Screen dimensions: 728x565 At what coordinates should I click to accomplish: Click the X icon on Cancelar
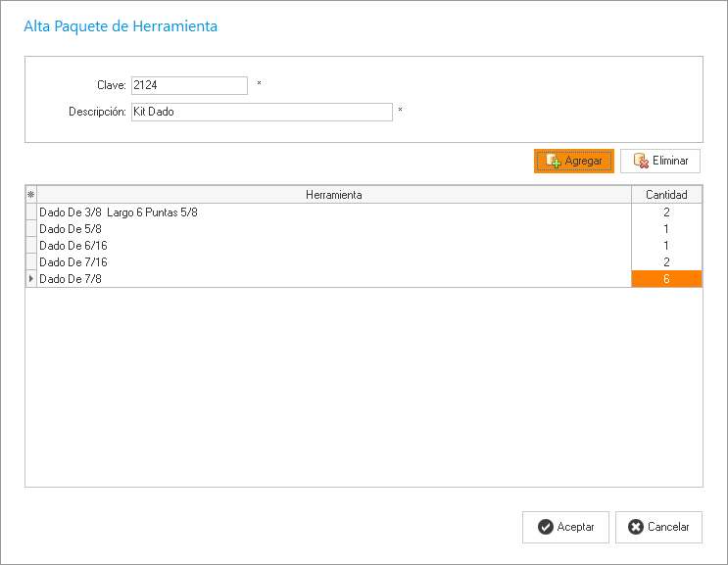(636, 527)
